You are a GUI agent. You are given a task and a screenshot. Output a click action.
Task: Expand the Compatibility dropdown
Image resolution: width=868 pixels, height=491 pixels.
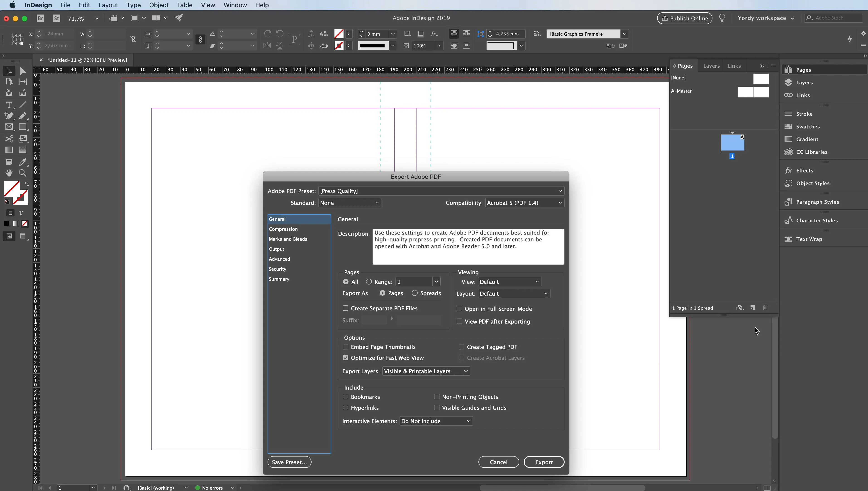pyautogui.click(x=524, y=203)
